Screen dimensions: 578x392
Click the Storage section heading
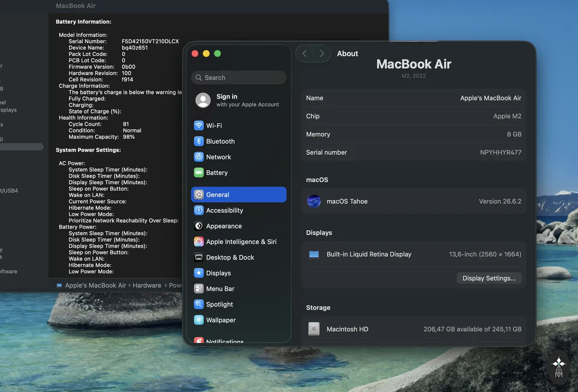[x=318, y=307]
